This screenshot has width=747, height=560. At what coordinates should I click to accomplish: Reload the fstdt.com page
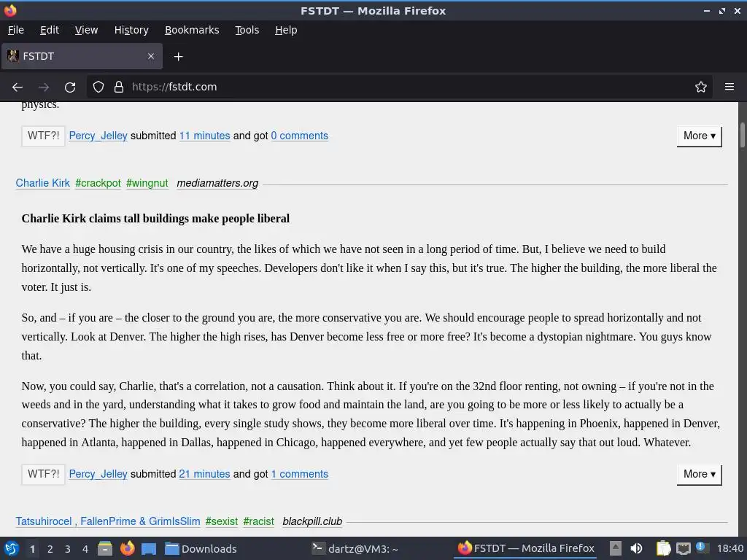(x=70, y=87)
